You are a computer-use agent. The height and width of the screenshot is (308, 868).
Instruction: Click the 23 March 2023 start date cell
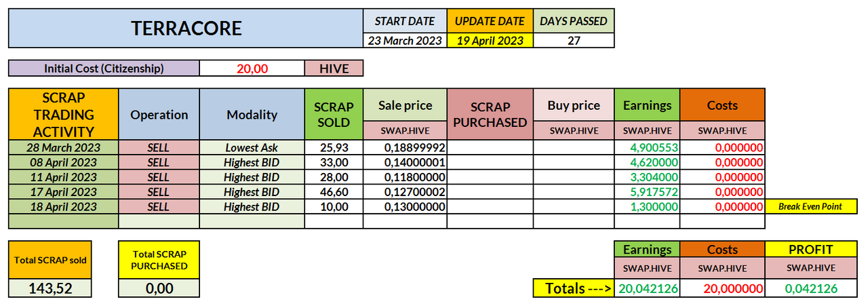[404, 40]
